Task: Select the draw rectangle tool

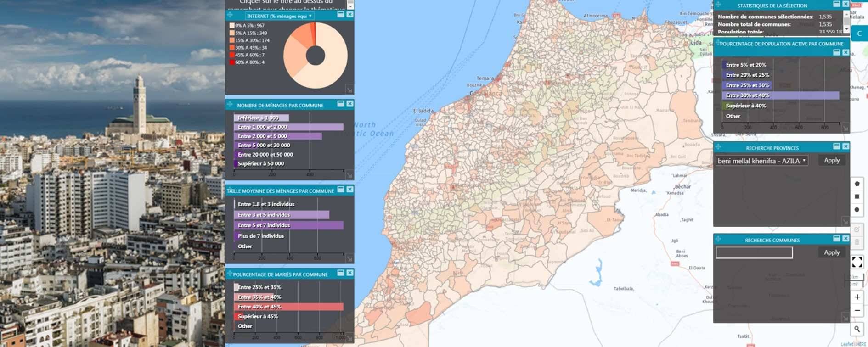Action: (x=857, y=196)
